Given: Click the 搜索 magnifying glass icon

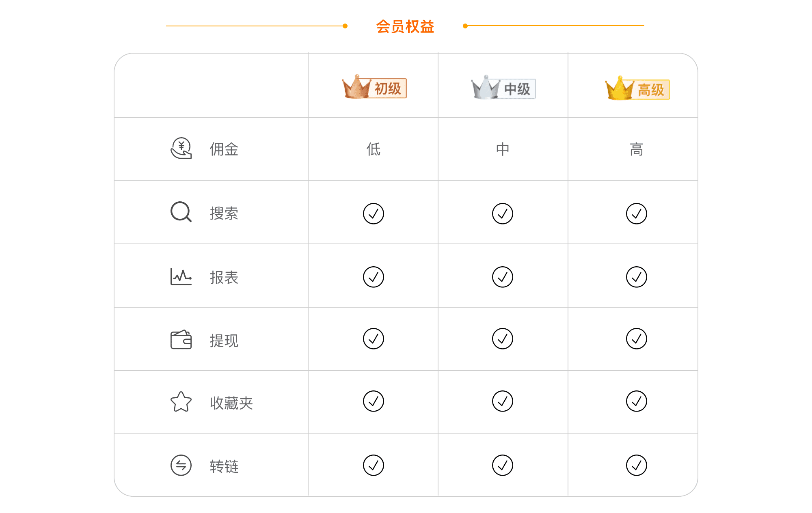Looking at the screenshot, I should click(x=181, y=212).
